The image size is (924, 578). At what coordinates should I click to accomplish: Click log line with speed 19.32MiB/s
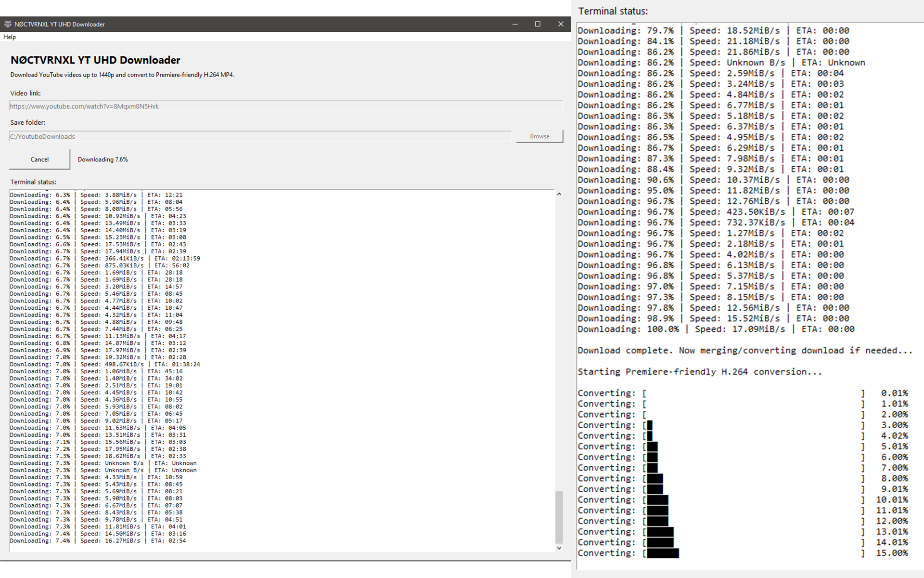click(98, 357)
